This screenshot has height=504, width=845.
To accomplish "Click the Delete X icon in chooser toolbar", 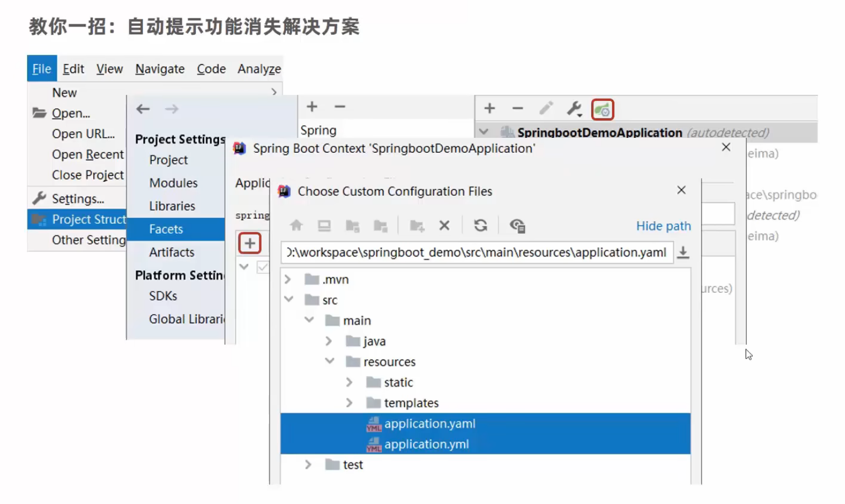I will click(x=444, y=225).
